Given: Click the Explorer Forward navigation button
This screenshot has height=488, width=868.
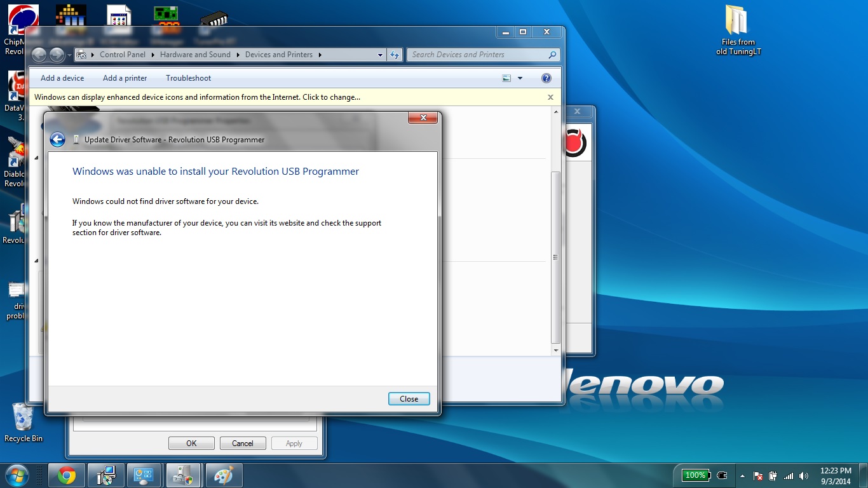Looking at the screenshot, I should tap(57, 55).
